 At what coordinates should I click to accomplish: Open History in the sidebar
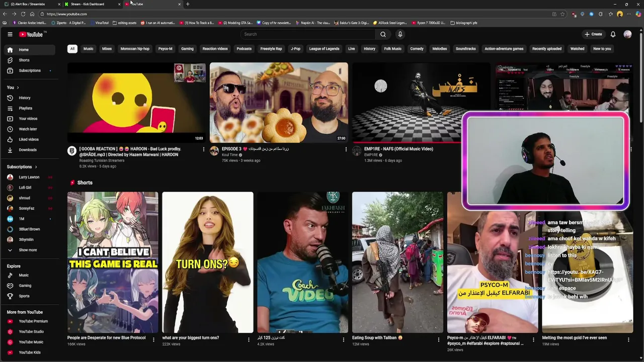[30, 98]
